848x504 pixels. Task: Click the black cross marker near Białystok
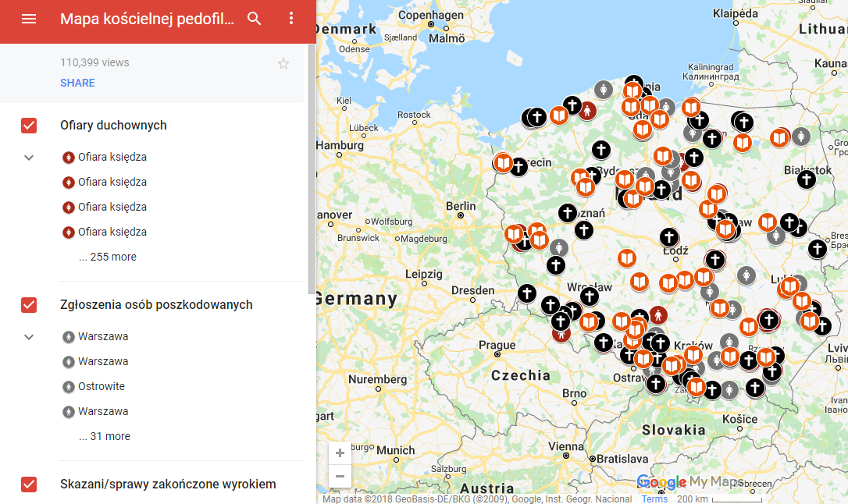(x=807, y=179)
